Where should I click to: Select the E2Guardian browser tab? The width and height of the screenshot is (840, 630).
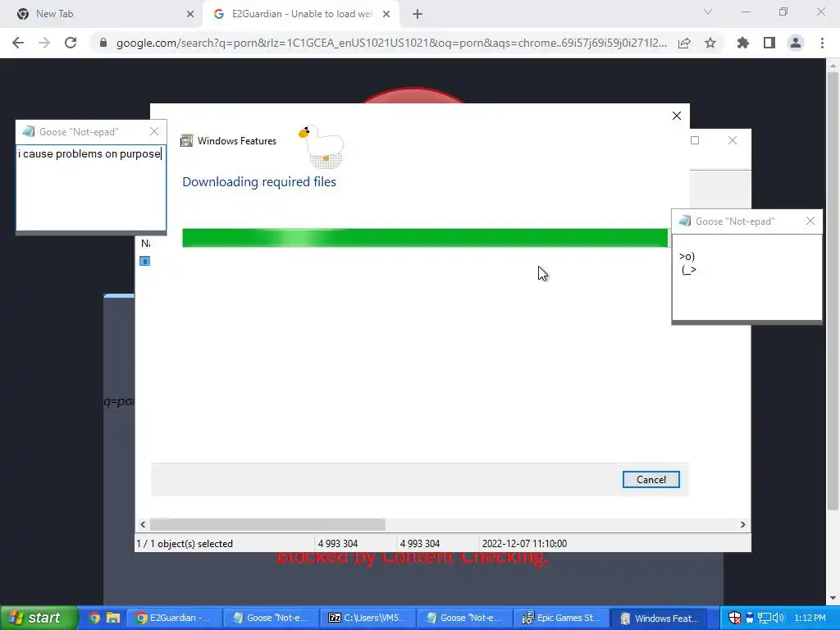[x=302, y=14]
